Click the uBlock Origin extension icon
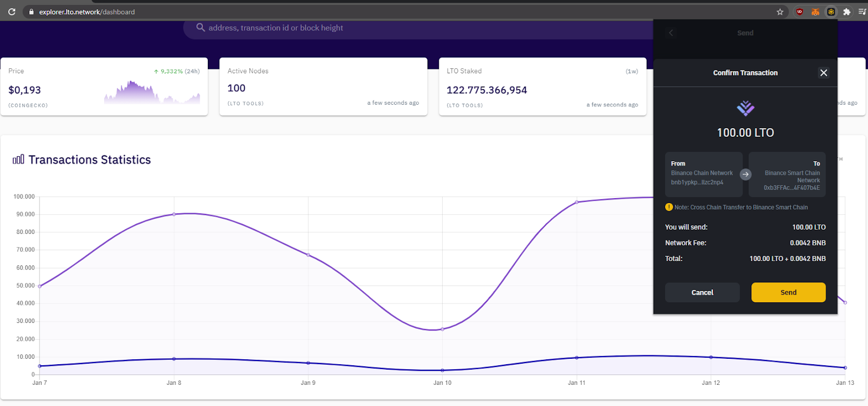Screen dimensions: 868x406 click(x=800, y=11)
